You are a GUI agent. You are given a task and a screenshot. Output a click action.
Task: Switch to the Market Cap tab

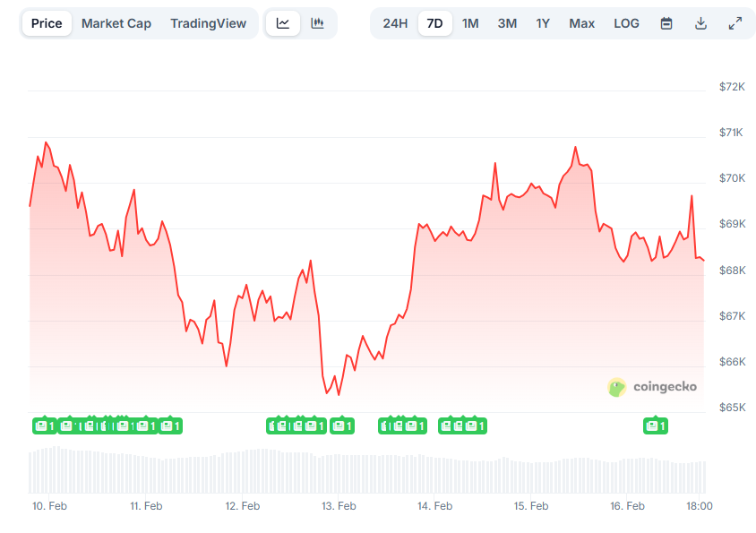click(116, 23)
